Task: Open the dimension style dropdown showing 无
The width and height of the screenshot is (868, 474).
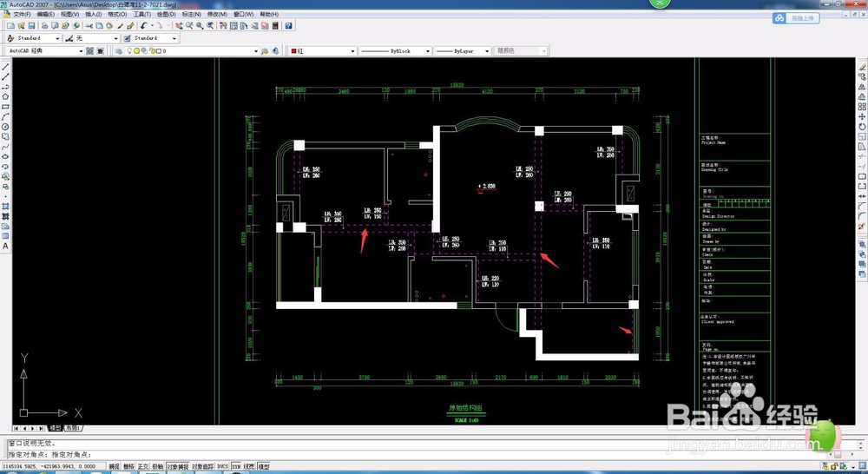Action: [x=115, y=38]
